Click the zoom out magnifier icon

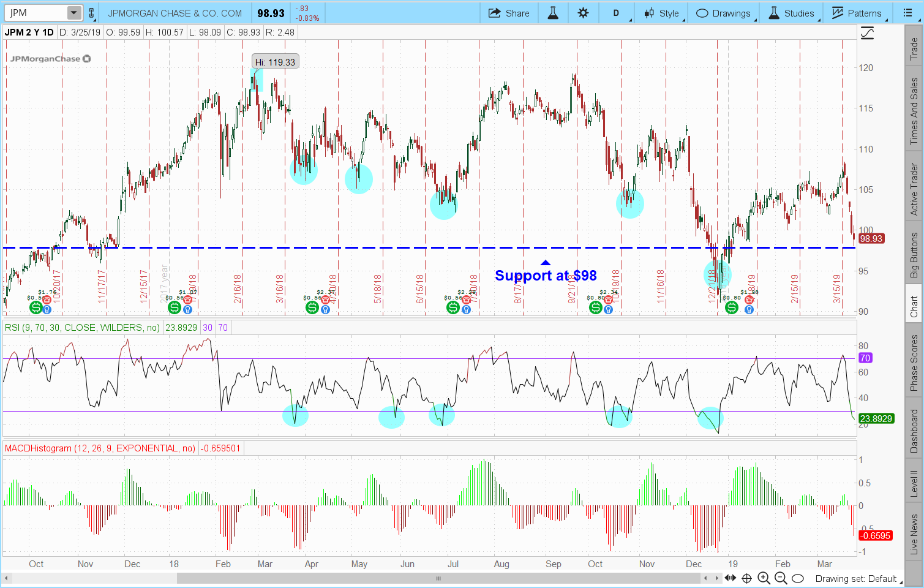coord(781,578)
